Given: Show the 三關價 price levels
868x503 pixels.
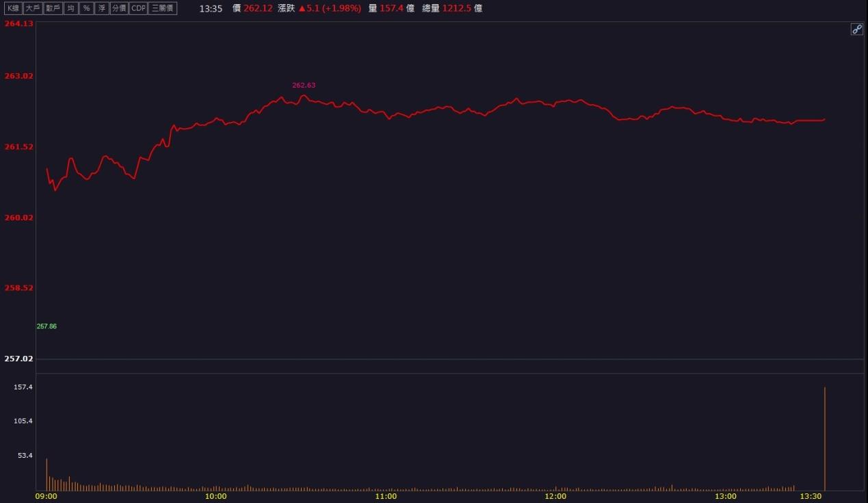Looking at the screenshot, I should point(163,8).
